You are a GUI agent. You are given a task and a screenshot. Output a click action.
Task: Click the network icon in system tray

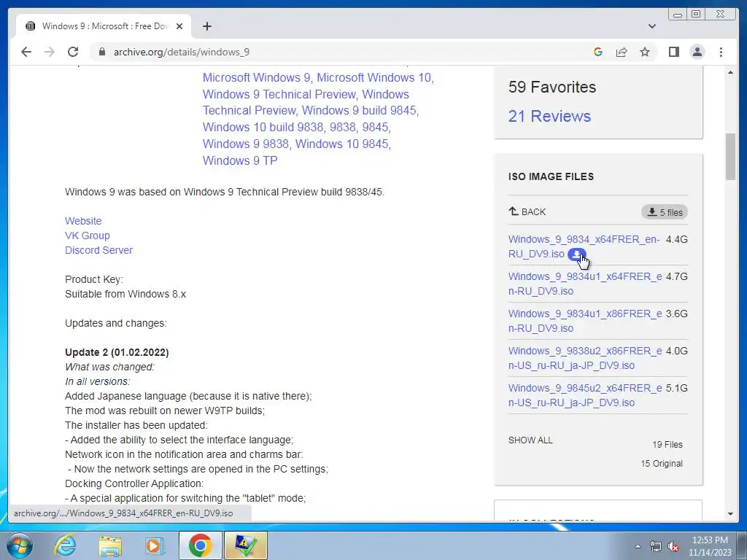point(656,547)
